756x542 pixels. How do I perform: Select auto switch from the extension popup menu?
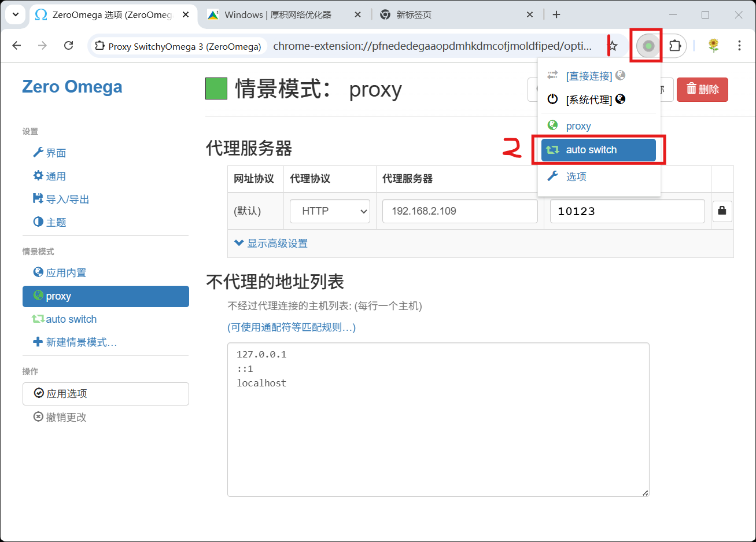pos(599,150)
